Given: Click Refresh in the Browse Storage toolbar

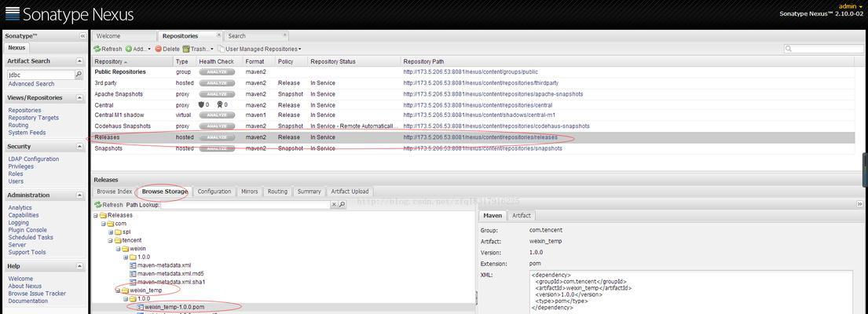Looking at the screenshot, I should 108,205.
